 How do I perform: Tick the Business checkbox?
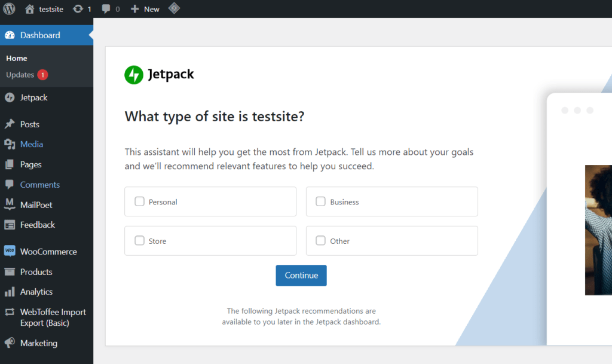[x=320, y=201]
